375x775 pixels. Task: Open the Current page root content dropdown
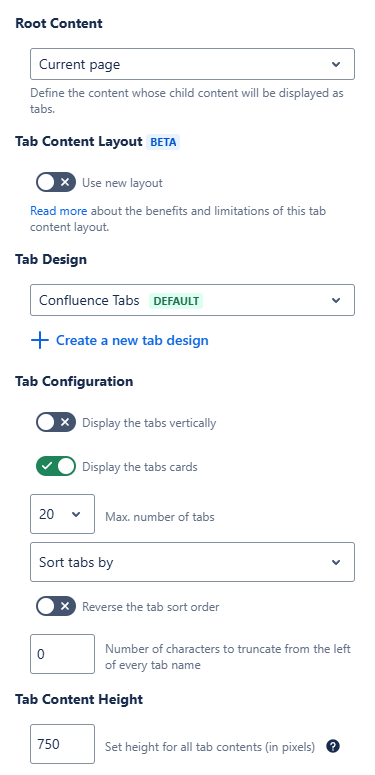pyautogui.click(x=192, y=64)
